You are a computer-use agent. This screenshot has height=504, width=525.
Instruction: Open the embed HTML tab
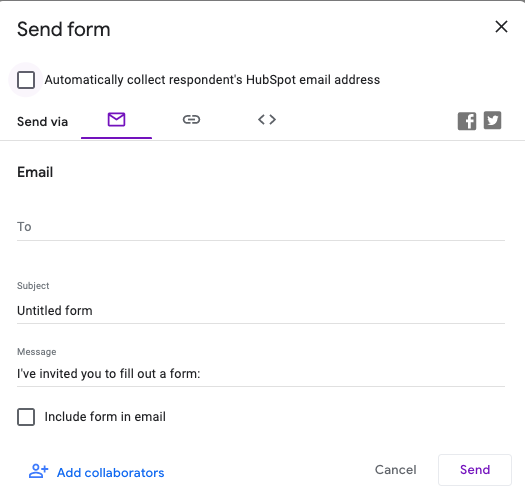[267, 120]
